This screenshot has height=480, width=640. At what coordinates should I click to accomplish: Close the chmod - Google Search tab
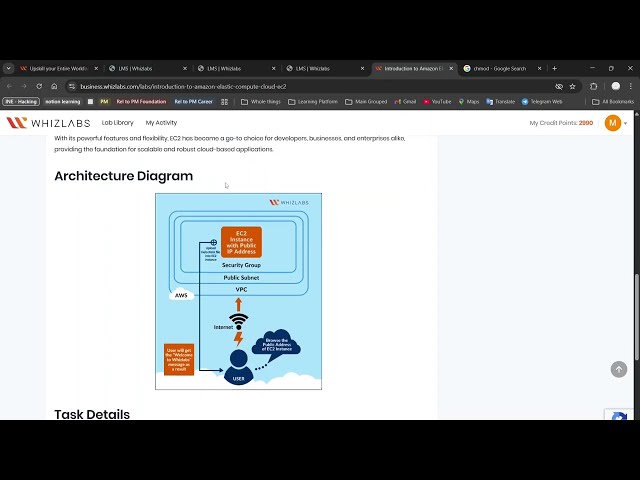540,69
